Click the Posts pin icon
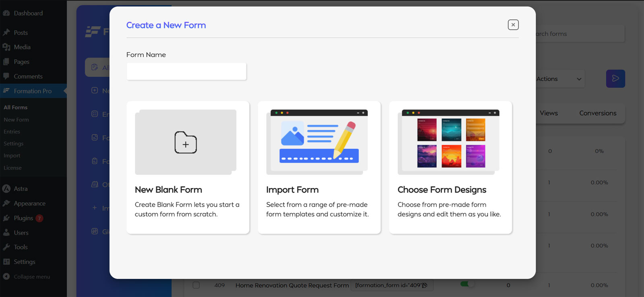Image resolution: width=644 pixels, height=297 pixels. (x=6, y=32)
